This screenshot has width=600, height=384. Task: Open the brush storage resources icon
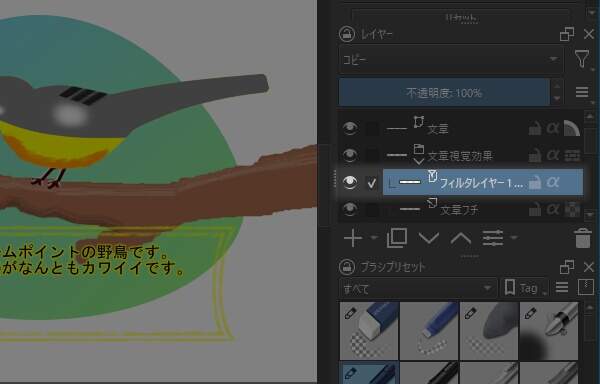(585, 288)
